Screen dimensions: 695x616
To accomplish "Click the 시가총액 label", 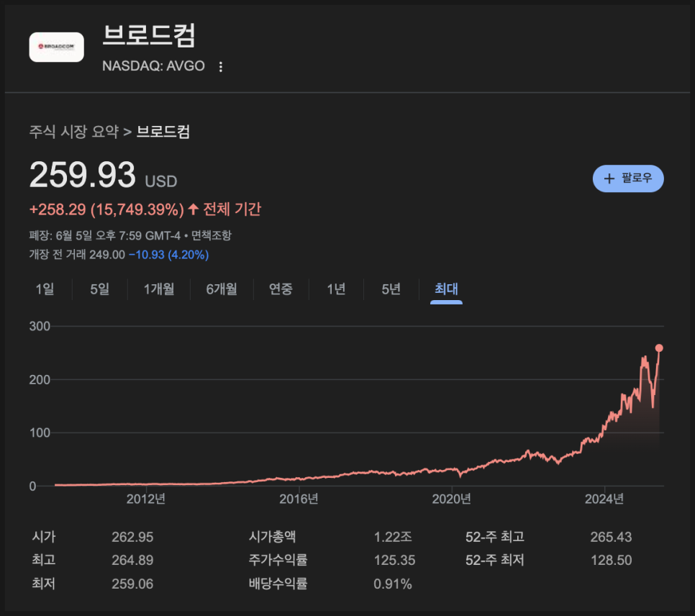I will coord(272,537).
